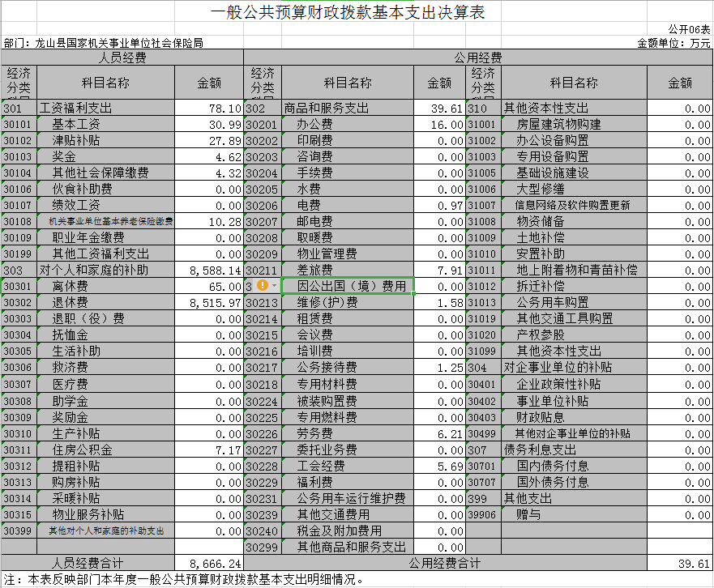The width and height of the screenshot is (714, 588).
Task: Select the 物业服务补贴 cell
Action: click(105, 515)
